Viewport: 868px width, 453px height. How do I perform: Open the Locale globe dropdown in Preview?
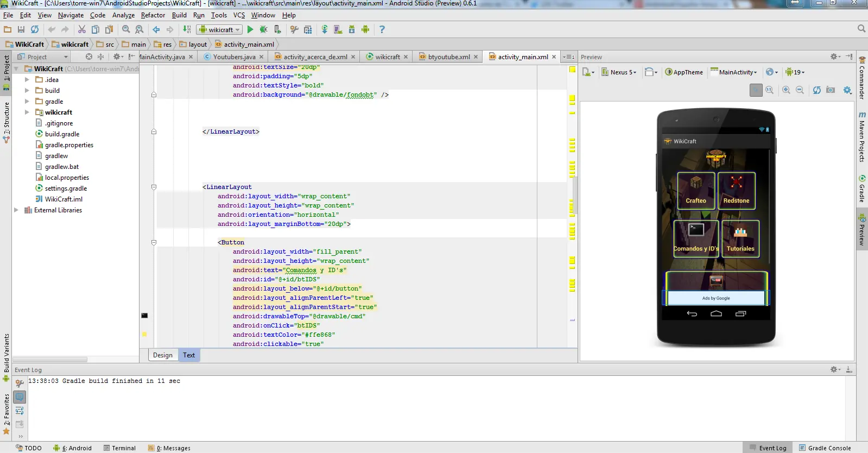772,72
